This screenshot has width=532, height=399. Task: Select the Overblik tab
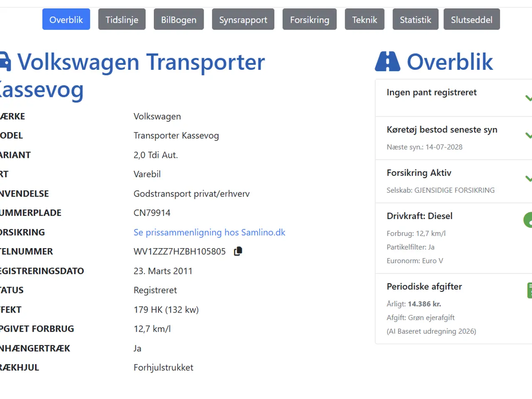pyautogui.click(x=66, y=20)
